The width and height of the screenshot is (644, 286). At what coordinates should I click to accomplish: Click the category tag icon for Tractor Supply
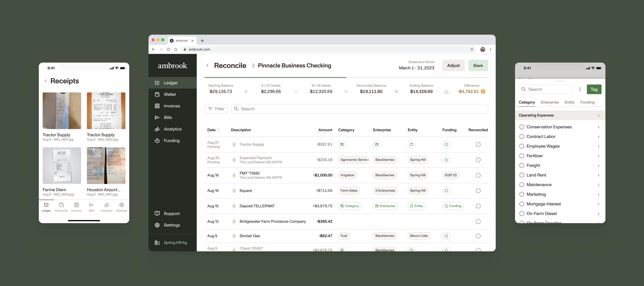tap(342, 145)
